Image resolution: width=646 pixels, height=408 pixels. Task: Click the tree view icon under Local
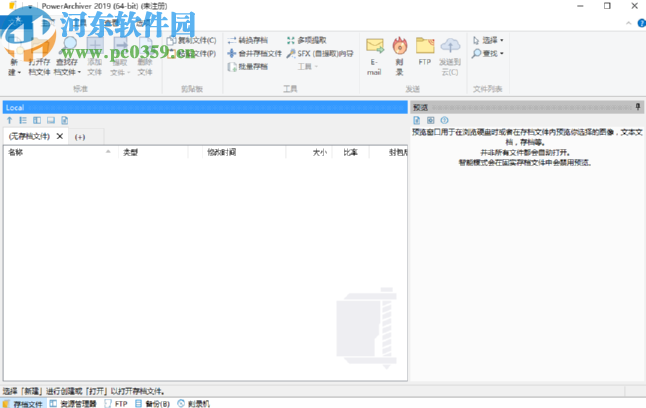tap(23, 120)
